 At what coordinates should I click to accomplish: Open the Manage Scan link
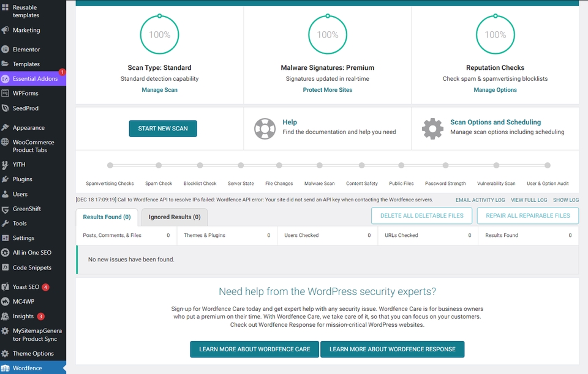point(159,90)
